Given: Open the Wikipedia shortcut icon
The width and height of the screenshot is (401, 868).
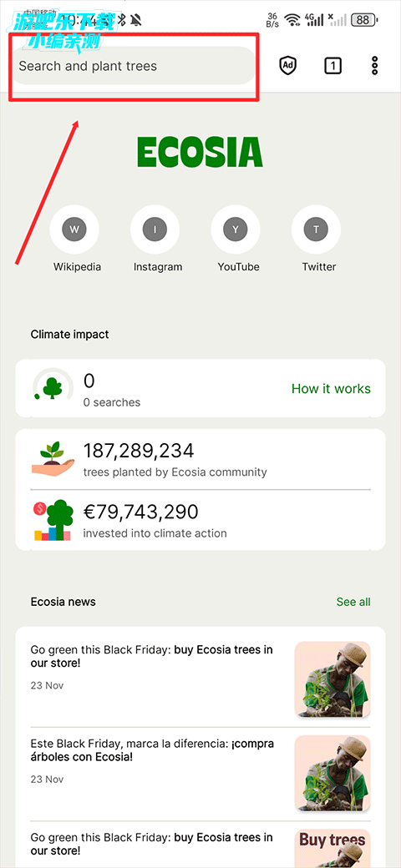Looking at the screenshot, I should [75, 230].
